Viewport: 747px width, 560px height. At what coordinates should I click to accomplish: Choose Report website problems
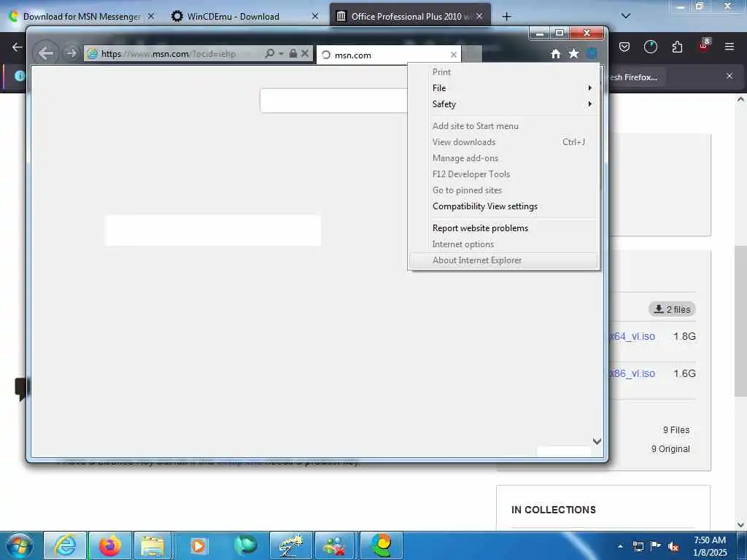pos(503,228)
